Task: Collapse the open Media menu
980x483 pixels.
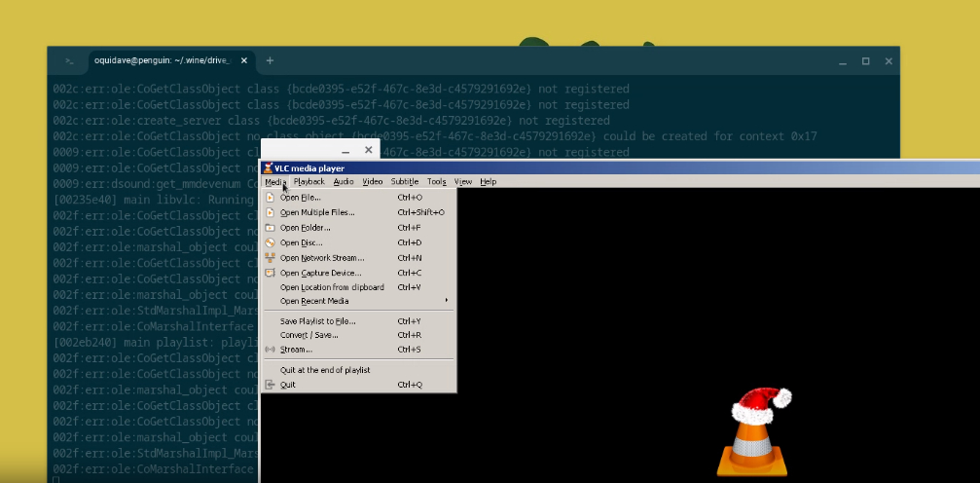Action: pyautogui.click(x=275, y=181)
